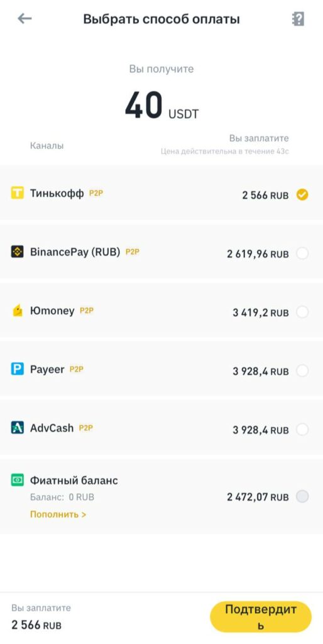Image resolution: width=323 pixels, height=644 pixels.
Task: Tap the Тинькофф bank logo icon
Action: (17, 193)
